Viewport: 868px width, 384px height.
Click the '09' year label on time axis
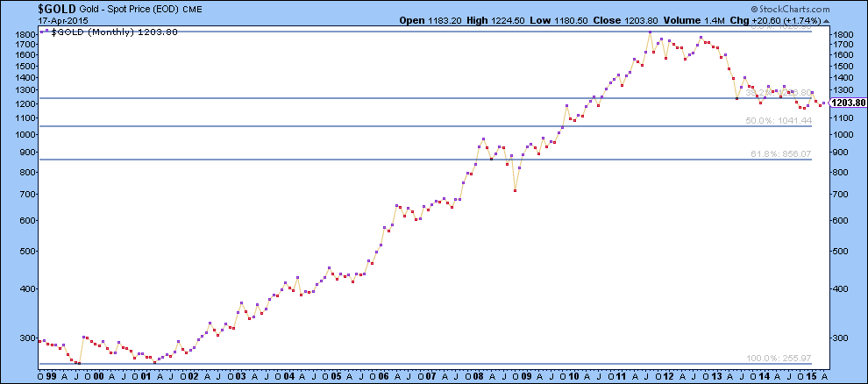(x=526, y=376)
